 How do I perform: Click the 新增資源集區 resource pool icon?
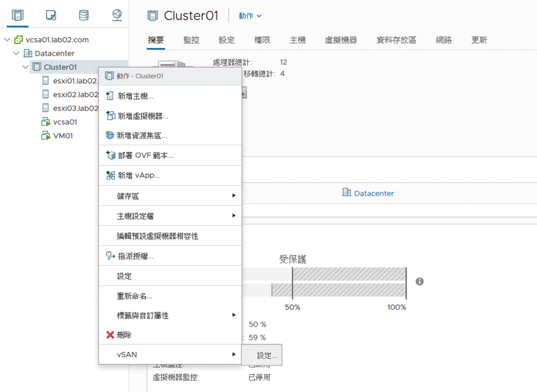(110, 135)
